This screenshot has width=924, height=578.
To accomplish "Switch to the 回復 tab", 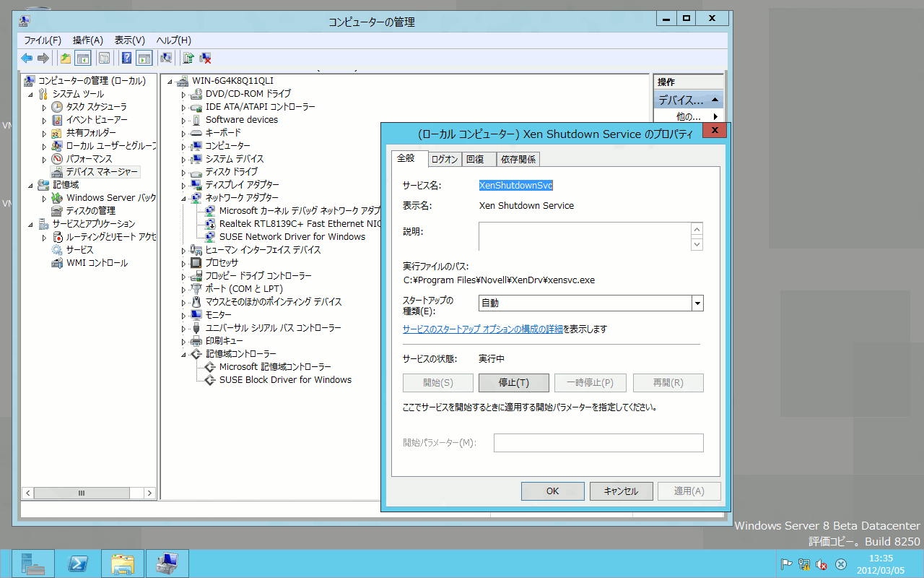I will click(x=479, y=160).
